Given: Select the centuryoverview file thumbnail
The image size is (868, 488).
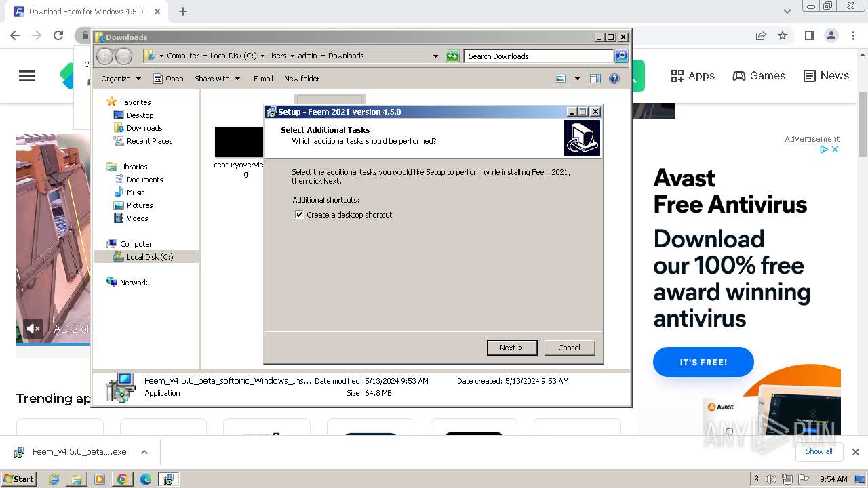Looking at the screenshot, I should pos(239,142).
